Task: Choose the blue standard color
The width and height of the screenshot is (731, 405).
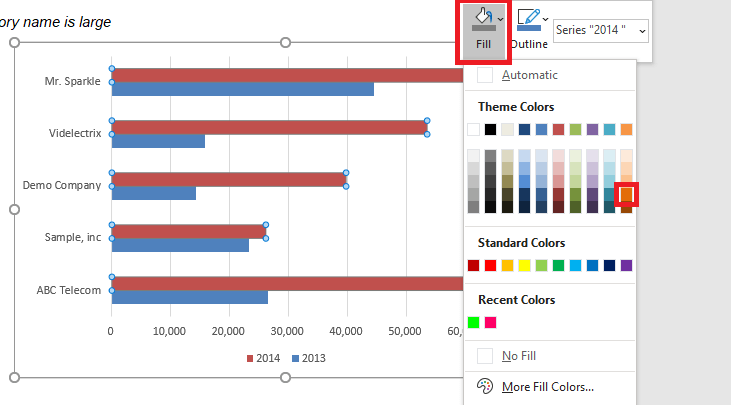Action: 593,266
